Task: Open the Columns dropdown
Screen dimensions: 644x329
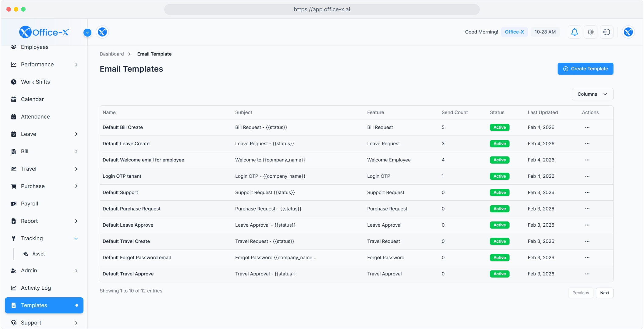Action: click(592, 94)
